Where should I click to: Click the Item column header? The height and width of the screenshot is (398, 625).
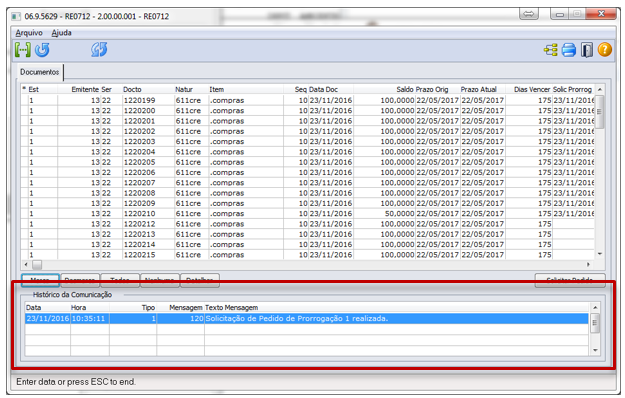(x=216, y=90)
